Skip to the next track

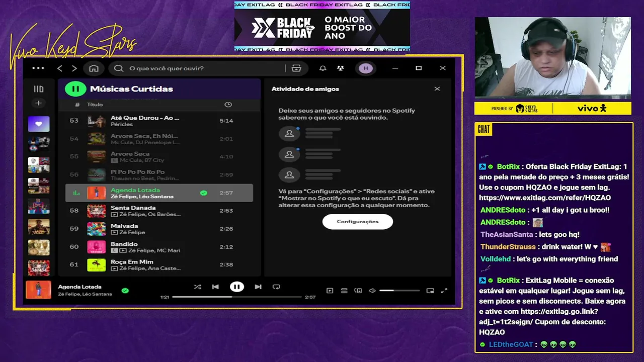258,287
